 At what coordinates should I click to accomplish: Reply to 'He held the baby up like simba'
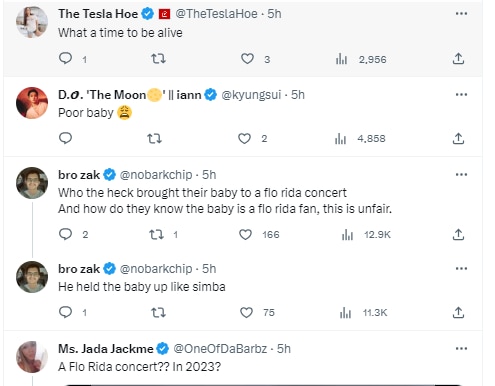click(x=65, y=312)
